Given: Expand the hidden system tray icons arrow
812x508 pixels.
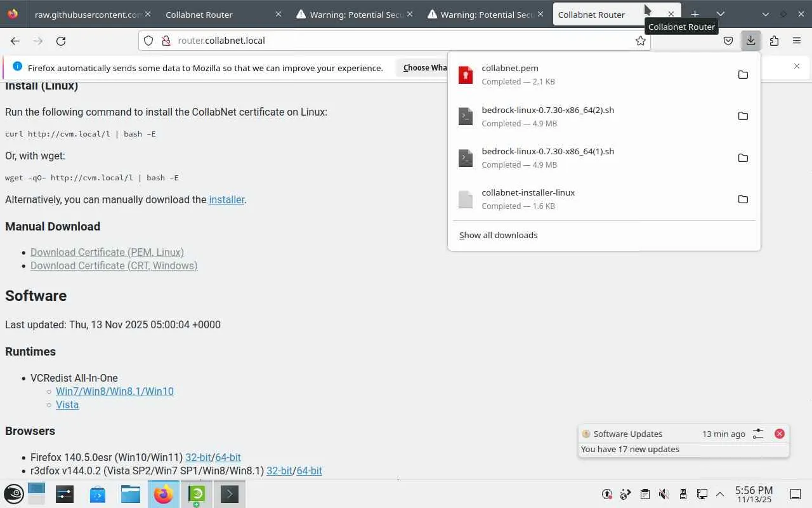Looking at the screenshot, I should tap(720, 494).
